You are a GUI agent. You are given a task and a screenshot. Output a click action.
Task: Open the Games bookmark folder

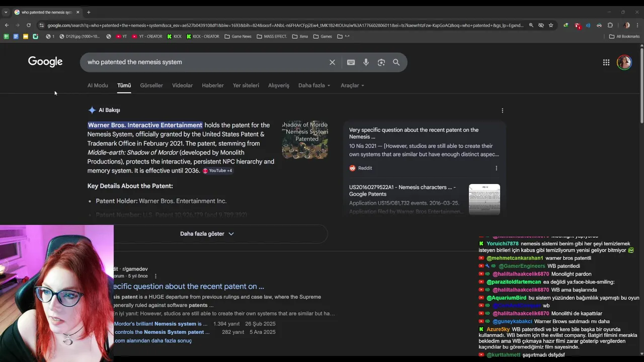pos(323,36)
